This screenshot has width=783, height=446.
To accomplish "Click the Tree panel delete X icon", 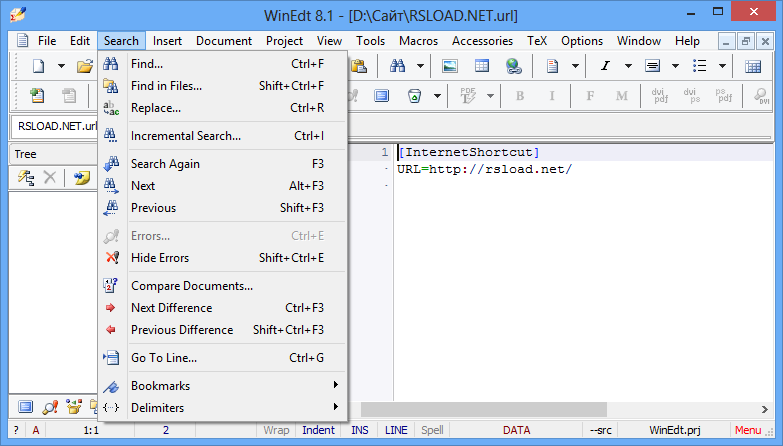I will 49,177.
